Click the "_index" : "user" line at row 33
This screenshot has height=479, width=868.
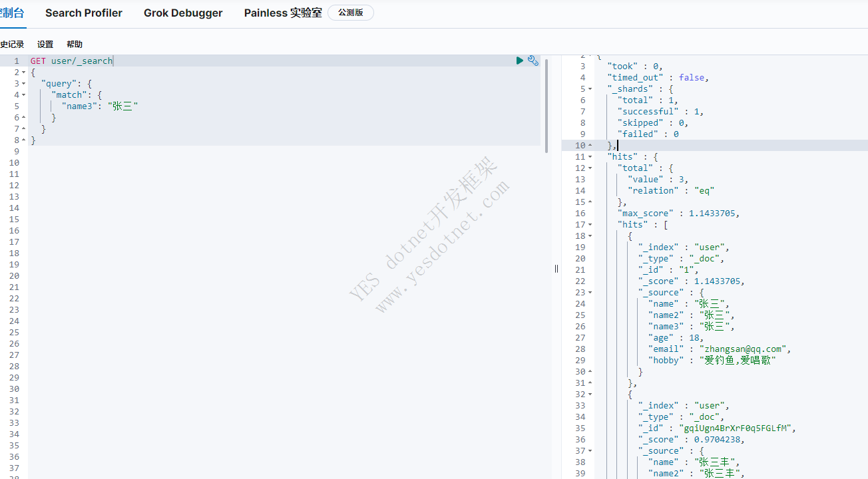coord(684,405)
